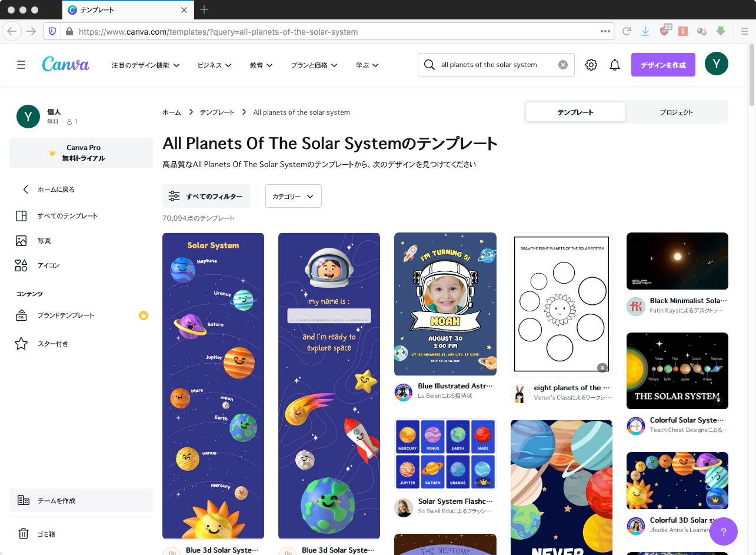Click ホームに戻る link
The height and width of the screenshot is (555, 756).
[x=56, y=190]
